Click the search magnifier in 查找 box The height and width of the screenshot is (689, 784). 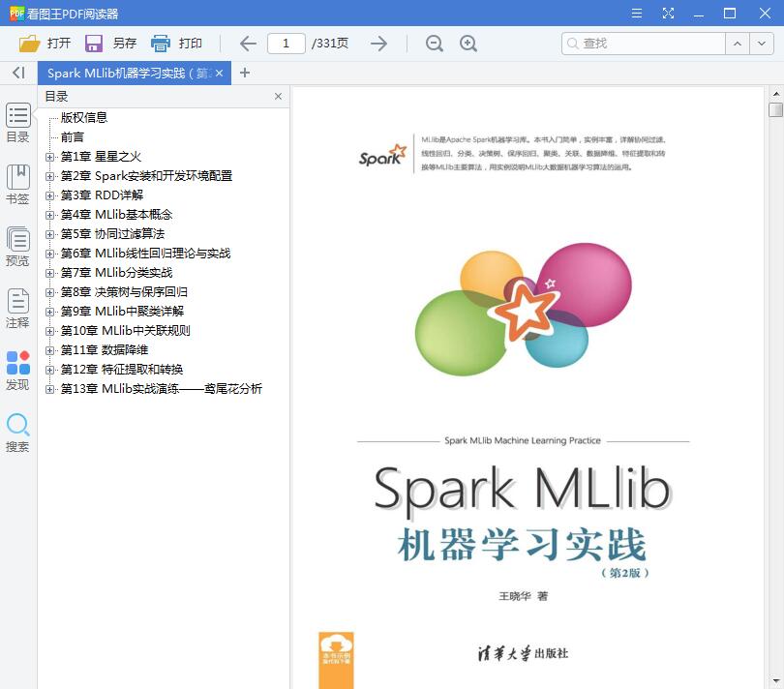point(572,44)
